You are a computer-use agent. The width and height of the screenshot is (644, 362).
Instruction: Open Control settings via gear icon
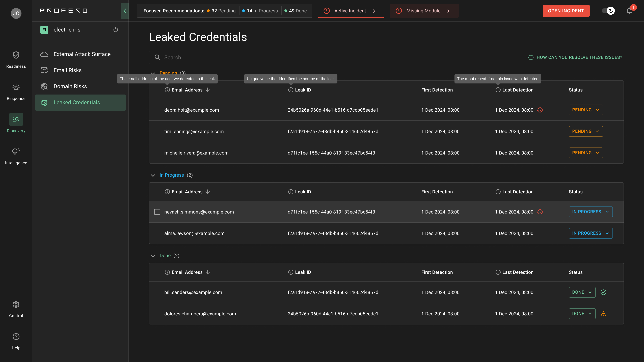16,304
